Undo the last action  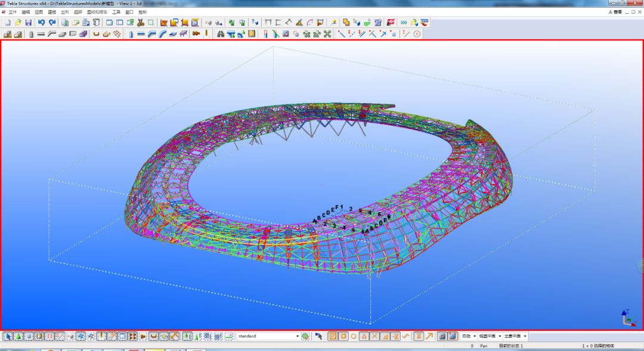tap(42, 23)
